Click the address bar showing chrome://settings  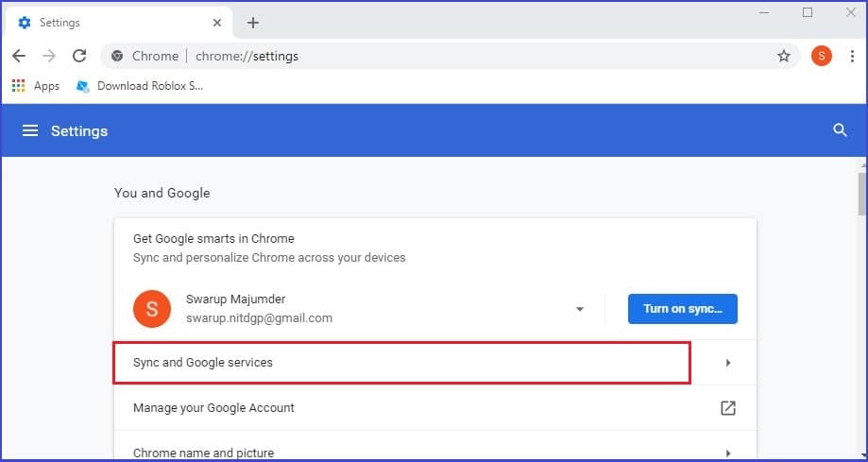[x=450, y=56]
